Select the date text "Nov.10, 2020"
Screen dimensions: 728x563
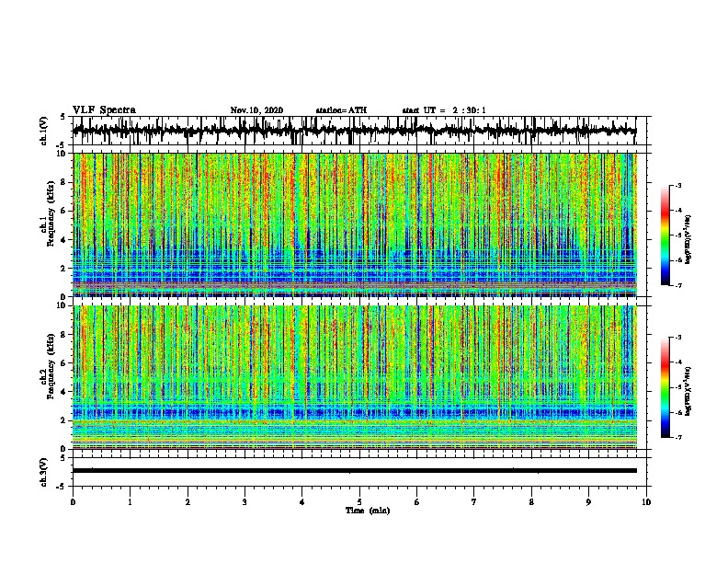click(x=256, y=110)
